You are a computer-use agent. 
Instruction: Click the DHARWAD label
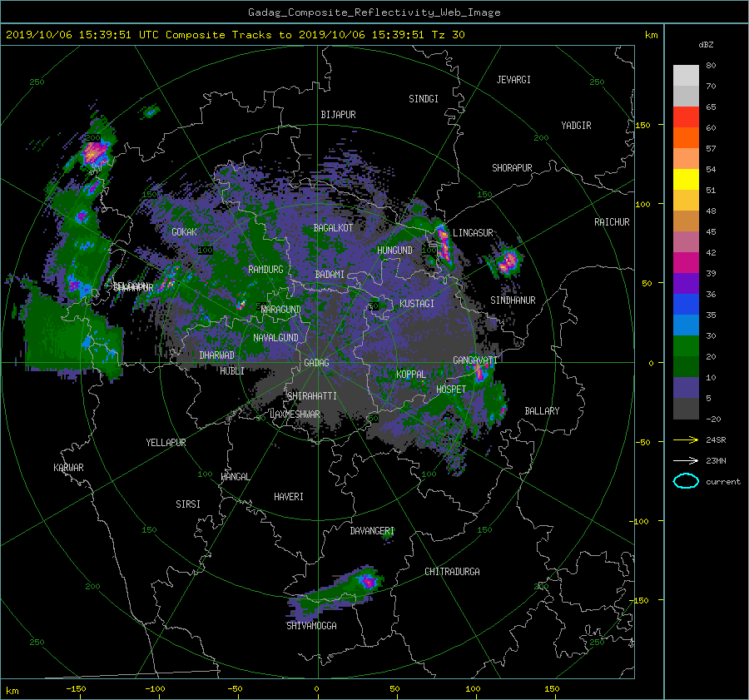click(x=216, y=355)
